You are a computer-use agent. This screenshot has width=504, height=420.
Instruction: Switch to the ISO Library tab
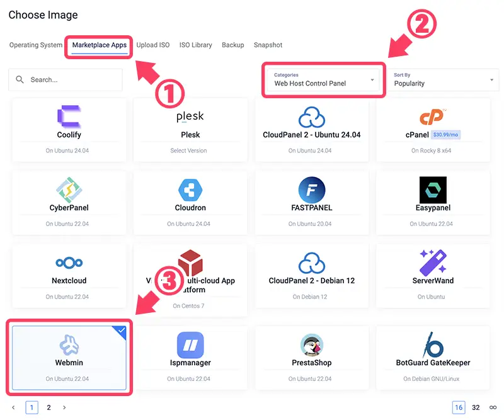point(196,45)
